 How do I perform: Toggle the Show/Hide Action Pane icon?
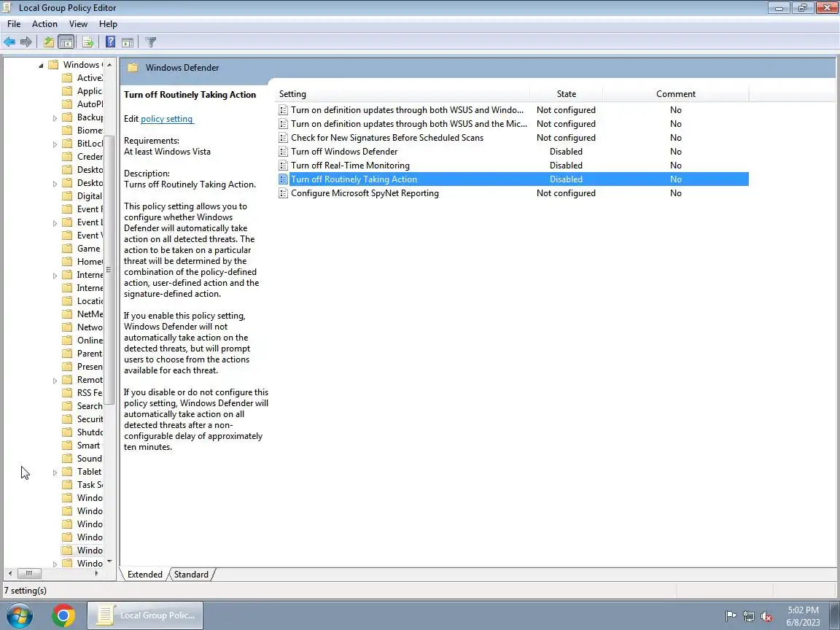[x=128, y=42]
